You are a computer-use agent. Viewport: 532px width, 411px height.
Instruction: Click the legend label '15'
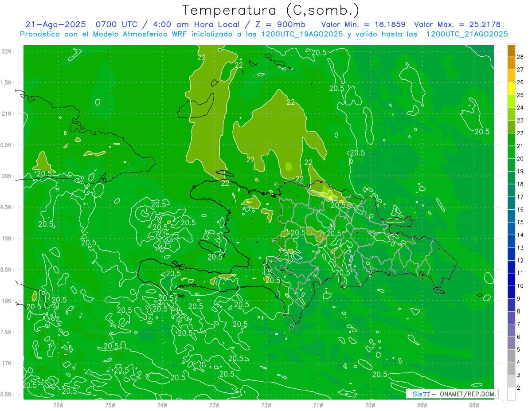pyautogui.click(x=520, y=222)
